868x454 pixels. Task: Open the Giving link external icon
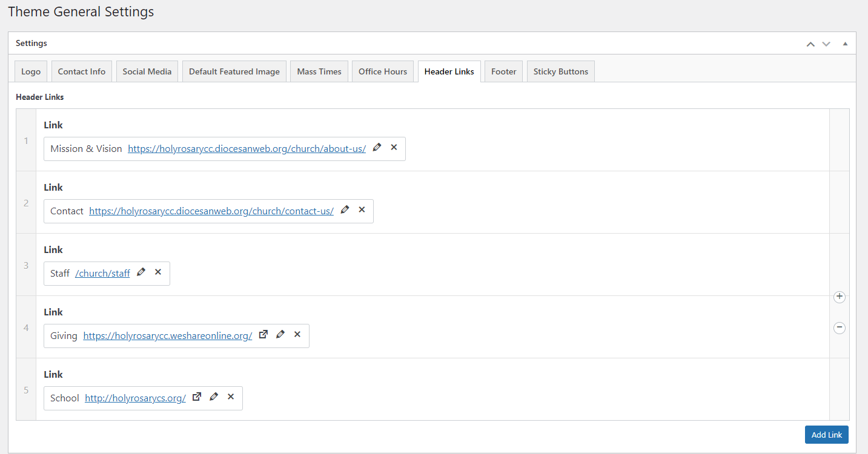(x=263, y=334)
